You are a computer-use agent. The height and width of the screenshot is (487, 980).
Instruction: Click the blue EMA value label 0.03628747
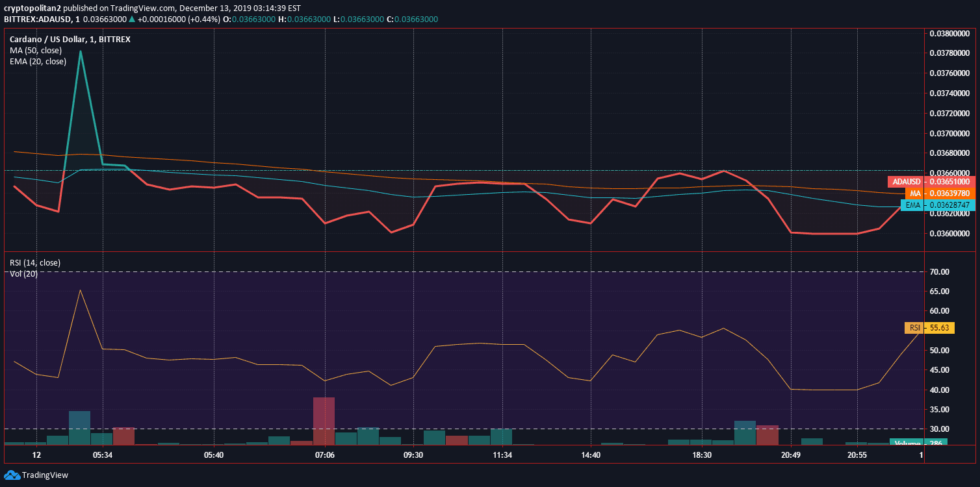[938, 205]
